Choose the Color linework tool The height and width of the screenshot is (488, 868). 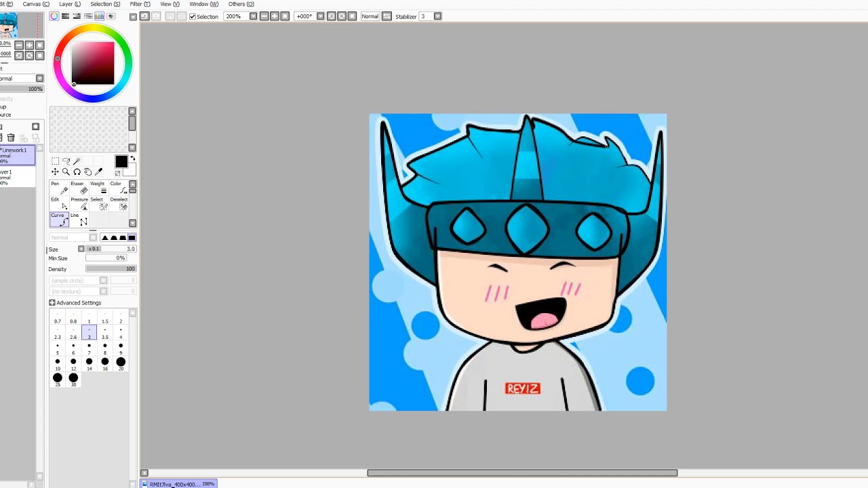(x=118, y=188)
